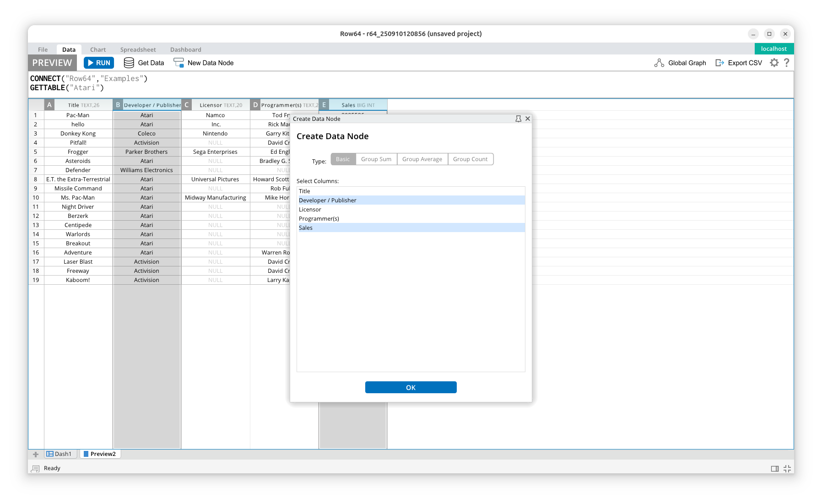Choose the Group Count type
Screen dimensions: 822x504
(470, 159)
